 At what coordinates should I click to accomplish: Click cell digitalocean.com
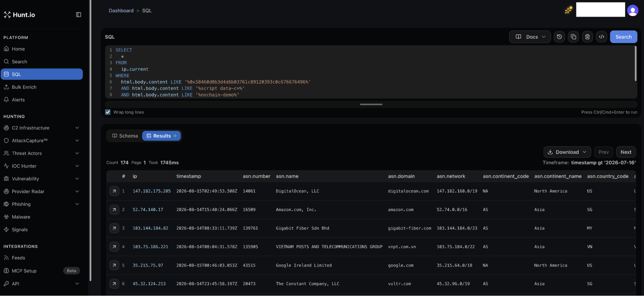[408, 191]
